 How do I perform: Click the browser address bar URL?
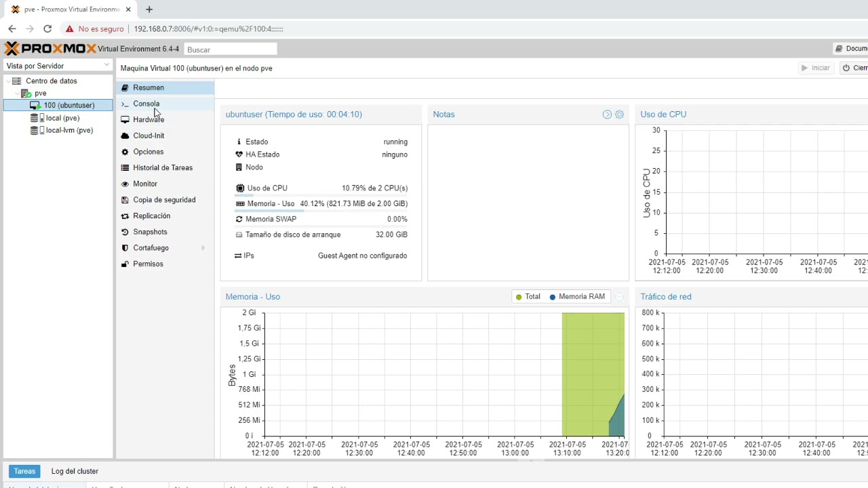point(209,29)
